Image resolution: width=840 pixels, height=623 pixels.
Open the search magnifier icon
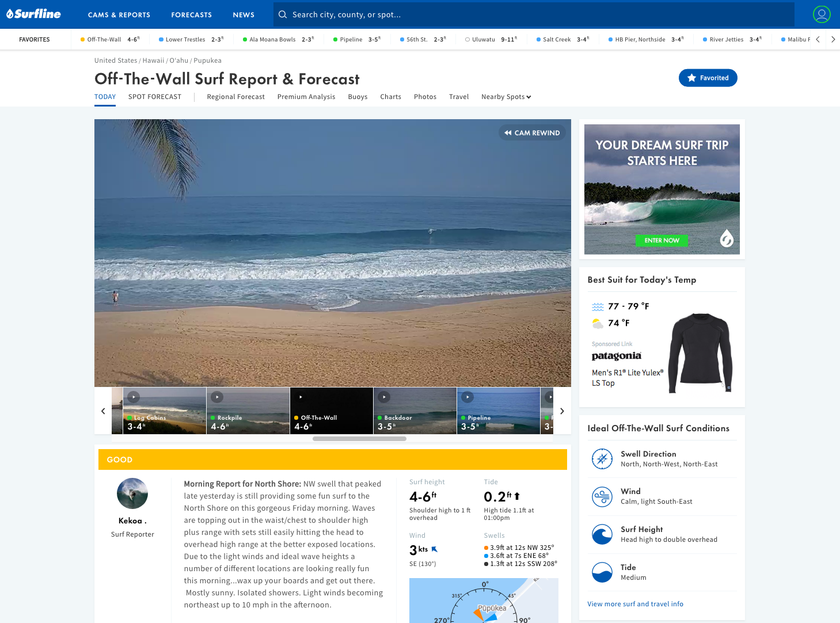pos(282,14)
